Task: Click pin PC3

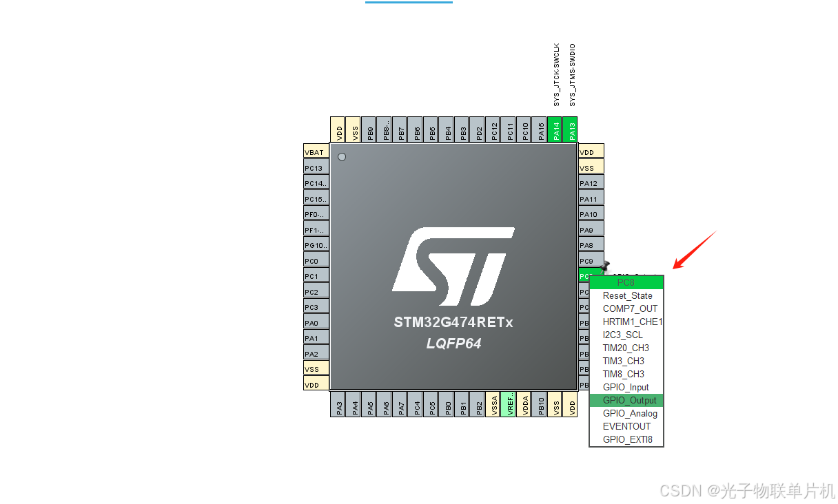Action: (x=316, y=307)
